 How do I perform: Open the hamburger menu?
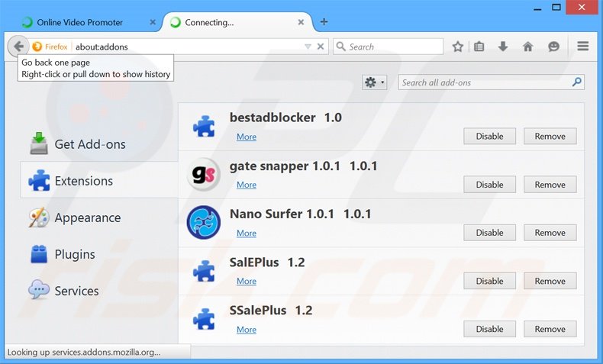(x=583, y=47)
